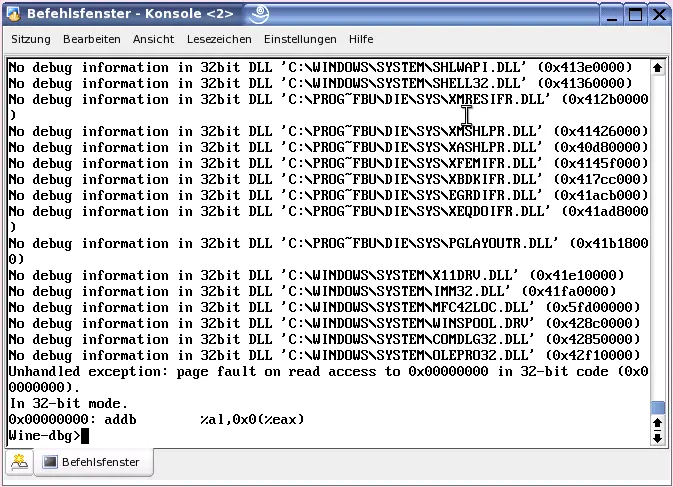Screen dimensions: 673x487
Task: Click the XMRESIFR.DLL line
Action: coord(328,107)
